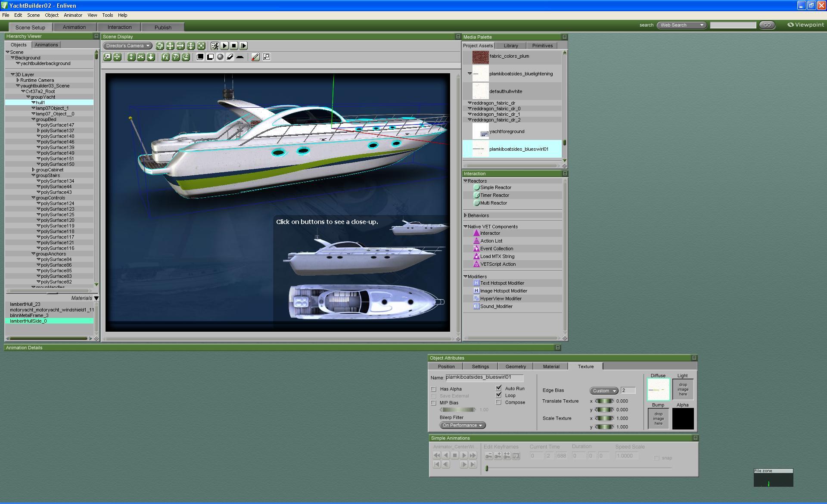Viewport: 827px width, 504px height.
Task: Toggle the MIP Bias checkbox
Action: click(x=433, y=403)
